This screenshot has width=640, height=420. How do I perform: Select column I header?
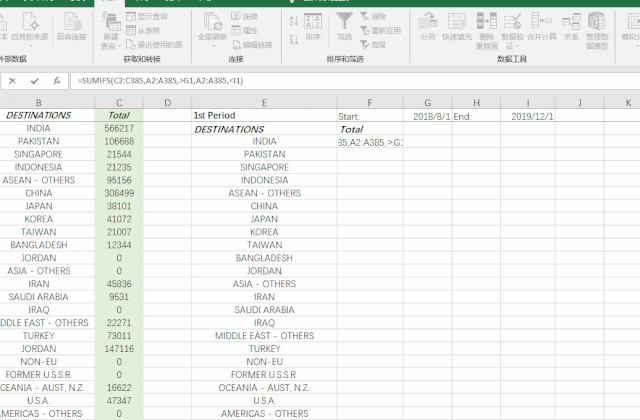pyautogui.click(x=528, y=103)
